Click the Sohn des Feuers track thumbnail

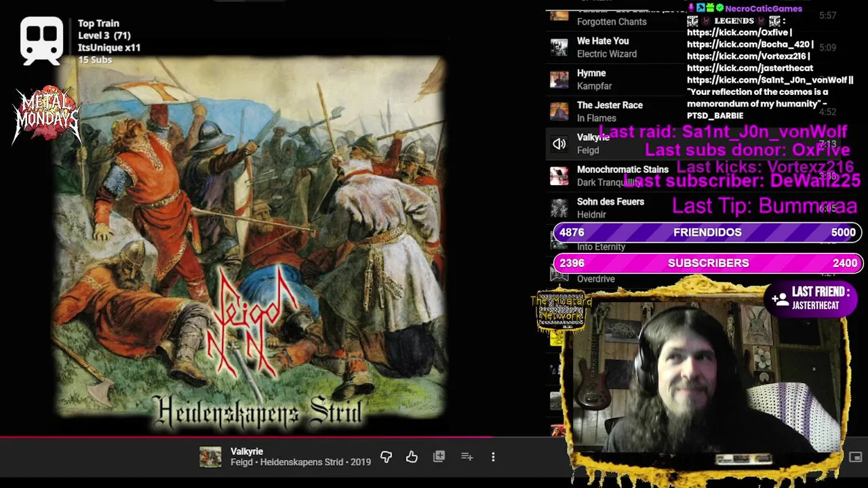click(559, 208)
